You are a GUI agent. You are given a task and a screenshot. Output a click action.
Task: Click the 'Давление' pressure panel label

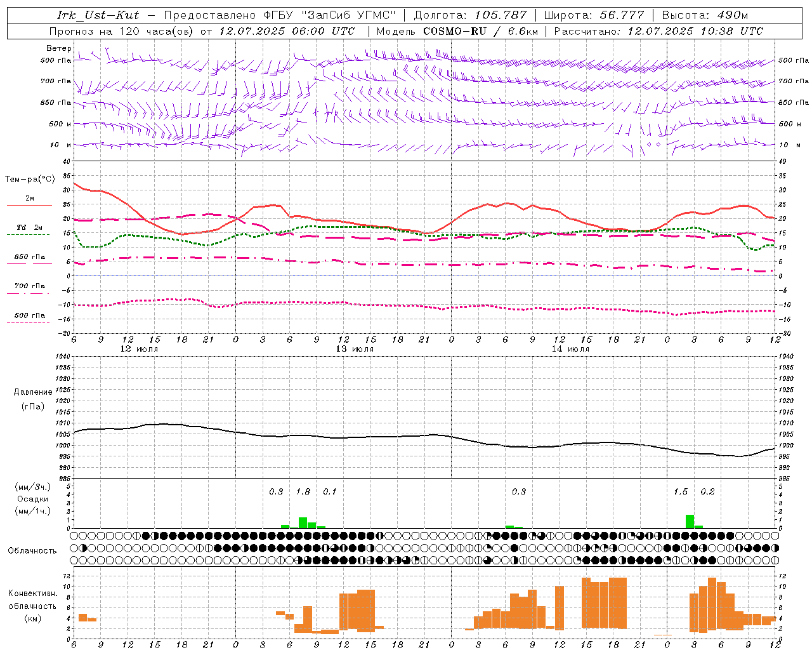(33, 392)
